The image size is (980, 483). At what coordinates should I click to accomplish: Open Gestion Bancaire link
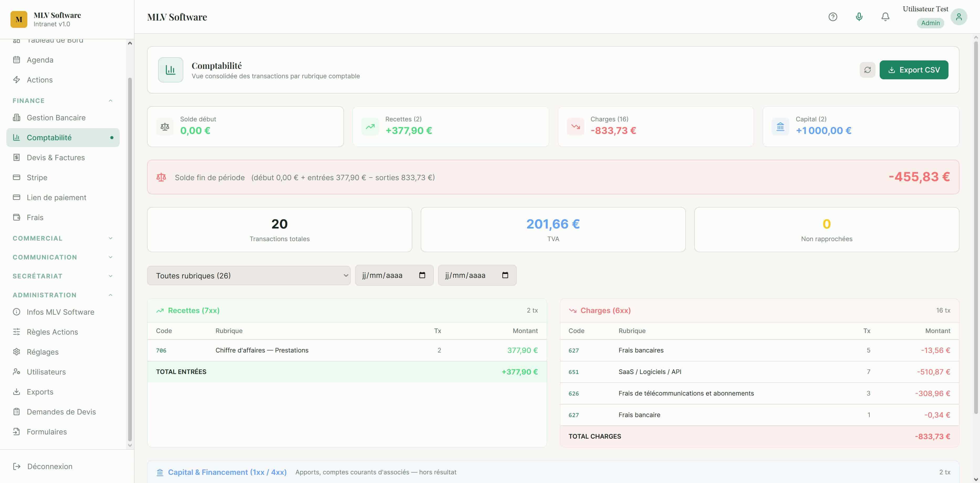63,118
